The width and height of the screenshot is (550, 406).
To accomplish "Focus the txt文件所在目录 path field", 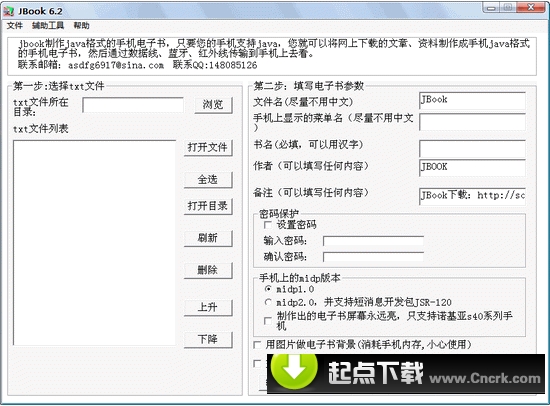I will [133, 105].
